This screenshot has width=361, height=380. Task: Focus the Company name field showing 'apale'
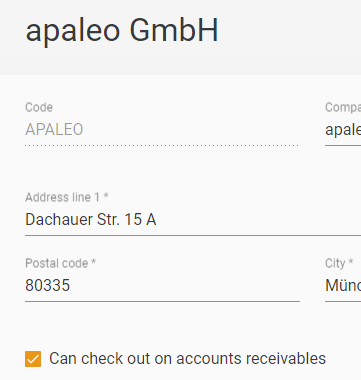[343, 130]
